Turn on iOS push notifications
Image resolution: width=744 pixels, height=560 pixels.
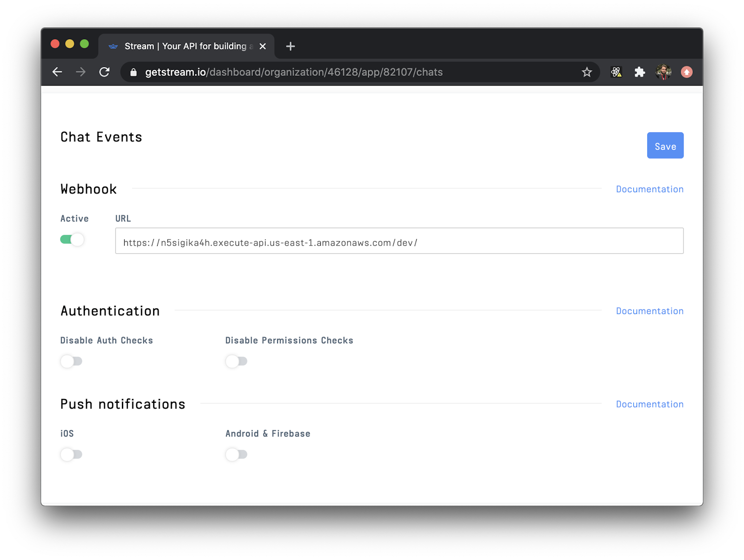(71, 454)
